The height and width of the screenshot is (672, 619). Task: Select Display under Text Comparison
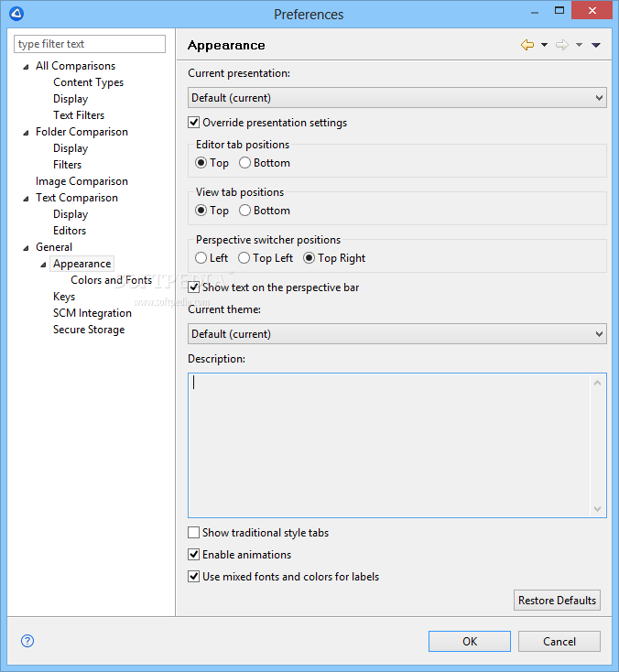(x=71, y=214)
